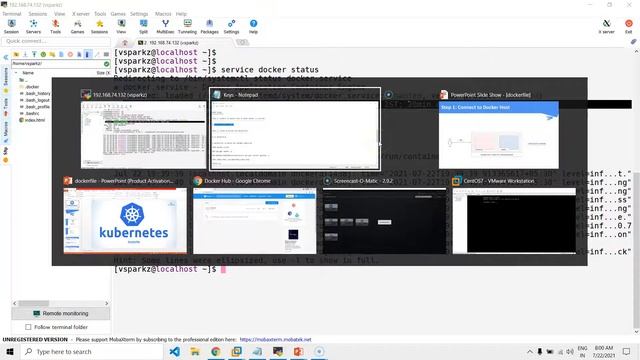Switch to PowerPoint Slide Show thumbnail
This screenshot has height=360, width=640.
coord(499,129)
